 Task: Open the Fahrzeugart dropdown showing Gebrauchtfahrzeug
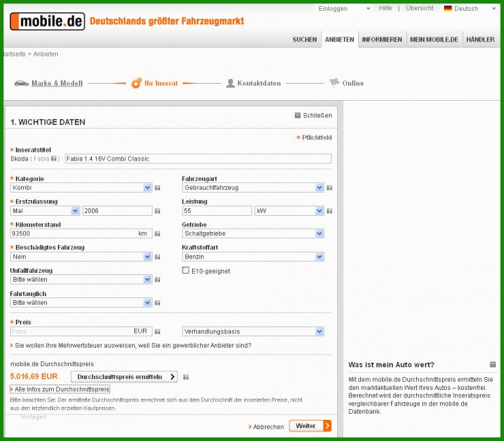click(253, 188)
